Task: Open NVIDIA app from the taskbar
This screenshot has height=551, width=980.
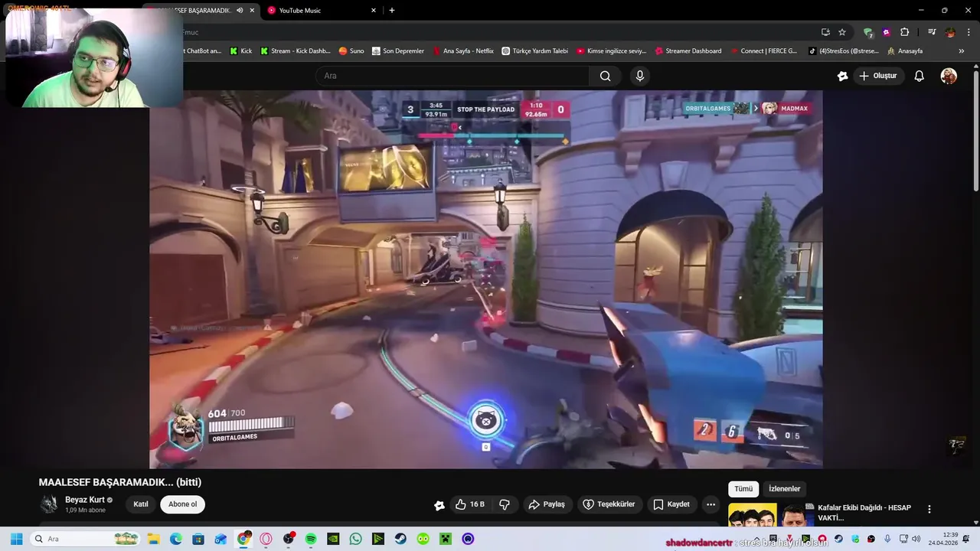Action: 333,539
